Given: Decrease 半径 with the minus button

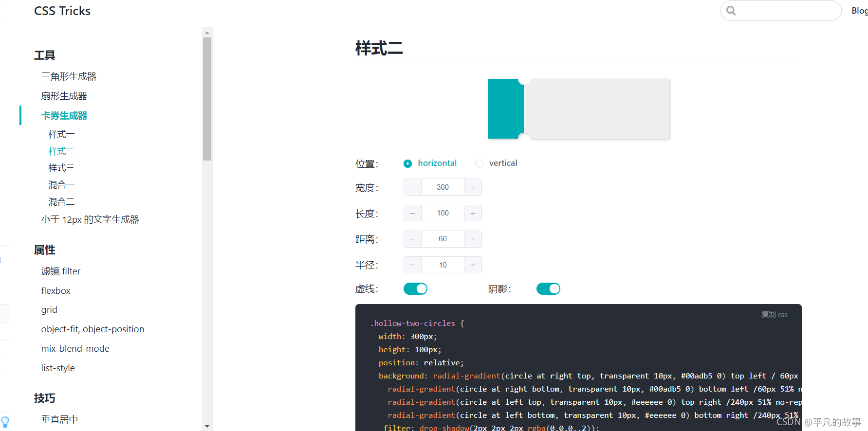Looking at the screenshot, I should (412, 265).
